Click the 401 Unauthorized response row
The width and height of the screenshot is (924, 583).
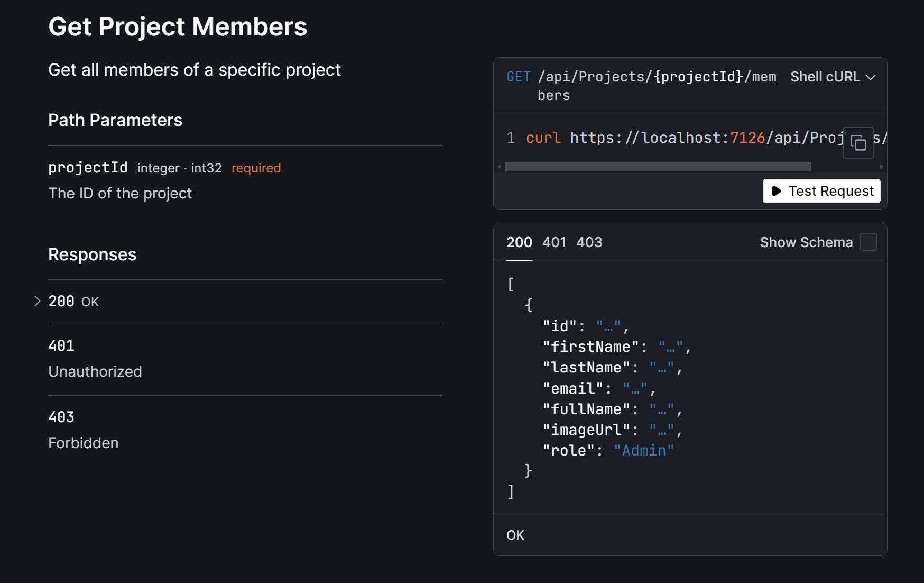point(95,359)
